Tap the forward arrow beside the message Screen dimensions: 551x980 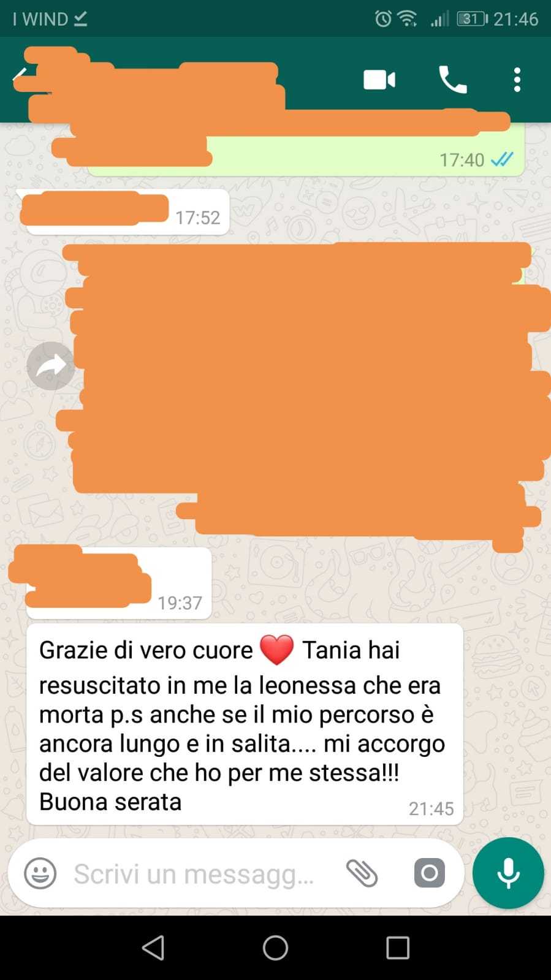51,366
